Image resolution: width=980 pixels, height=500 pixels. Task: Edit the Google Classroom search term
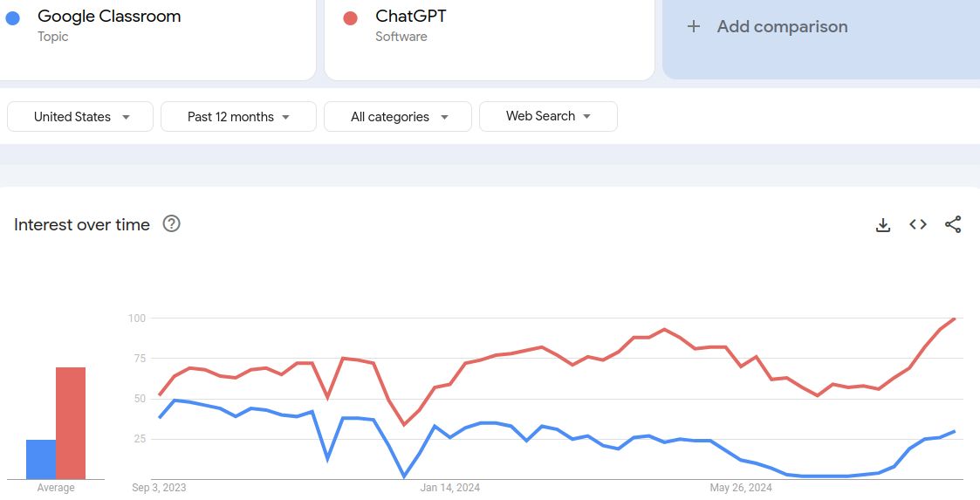click(109, 17)
